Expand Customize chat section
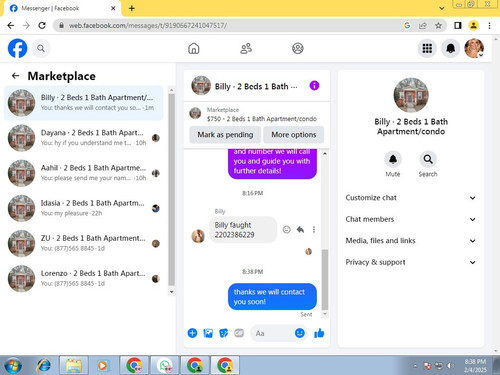The width and height of the screenshot is (500, 375). [411, 198]
